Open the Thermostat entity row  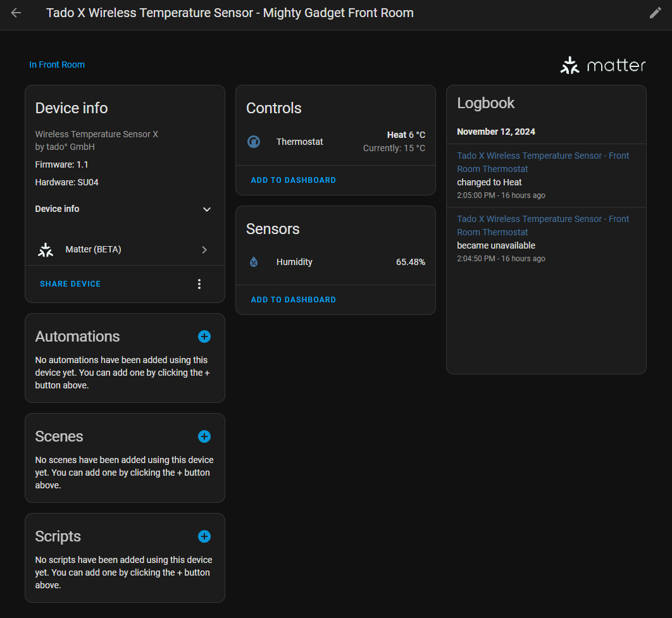[300, 142]
